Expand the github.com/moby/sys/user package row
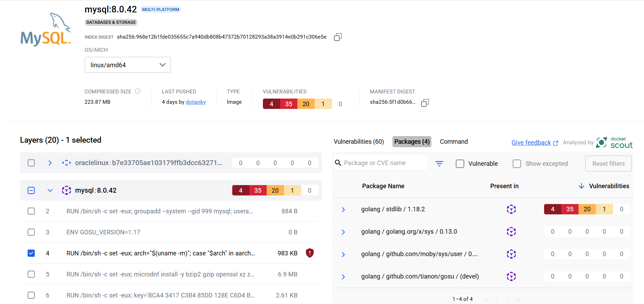The width and height of the screenshot is (644, 304). coord(343,254)
